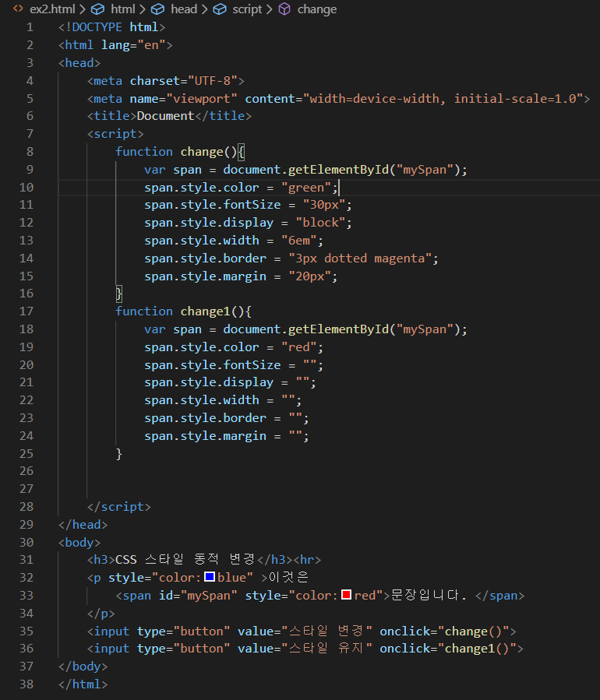Open the head breadcrumb segment
This screenshot has width=600, height=700.
(x=184, y=9)
